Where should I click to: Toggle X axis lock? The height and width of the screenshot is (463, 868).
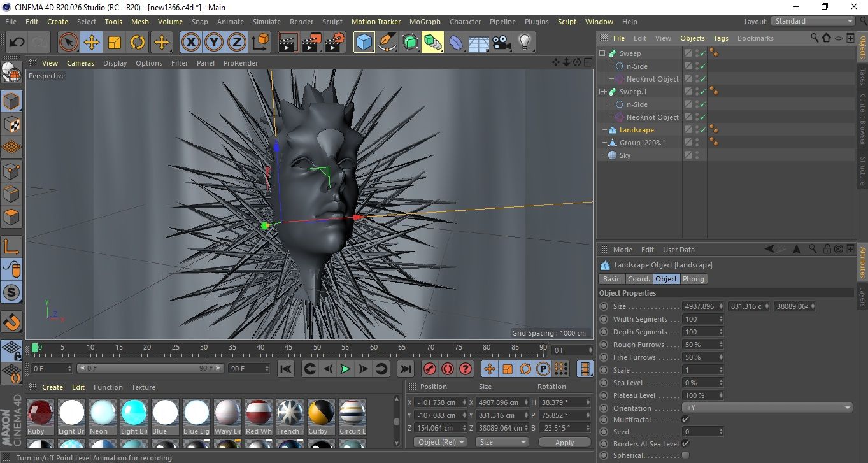click(190, 43)
